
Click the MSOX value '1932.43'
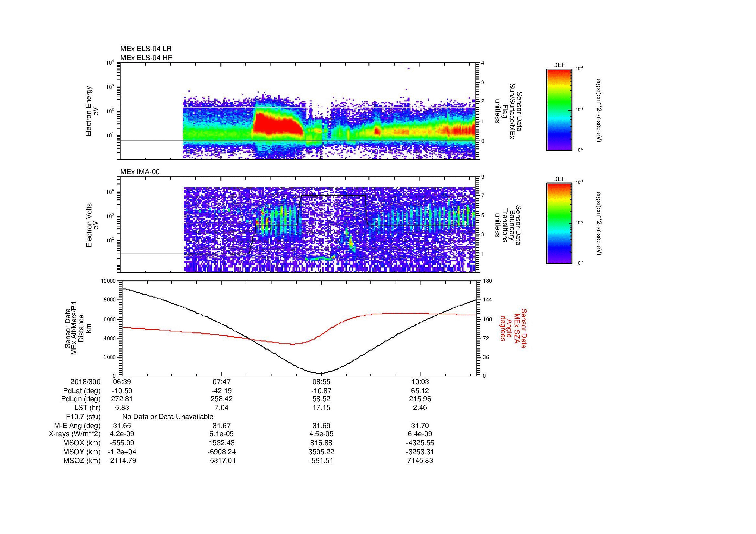pyautogui.click(x=222, y=443)
